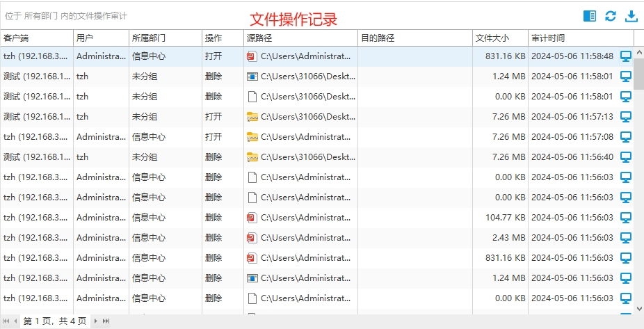Image resolution: width=644 pixels, height=329 pixels.
Task: Select the zip folder icon in 11:57:08 row
Action: [252, 137]
